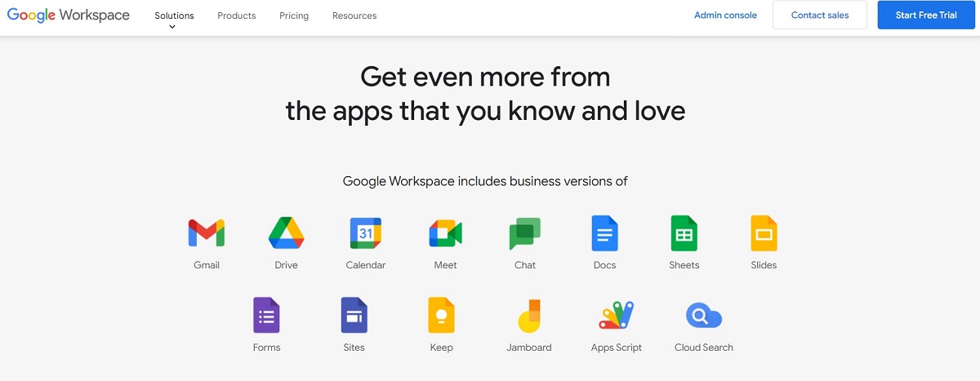
Task: Open the Forms icon
Action: click(266, 315)
